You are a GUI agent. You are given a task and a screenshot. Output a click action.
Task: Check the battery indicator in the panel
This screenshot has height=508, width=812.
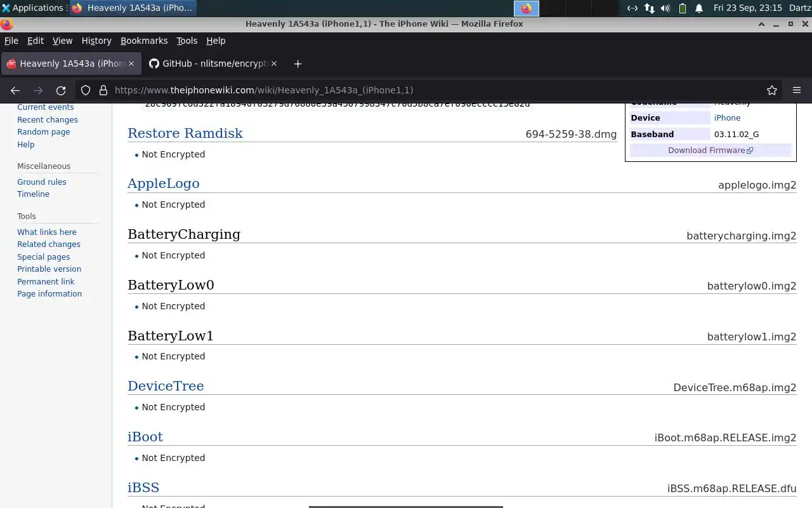point(683,8)
